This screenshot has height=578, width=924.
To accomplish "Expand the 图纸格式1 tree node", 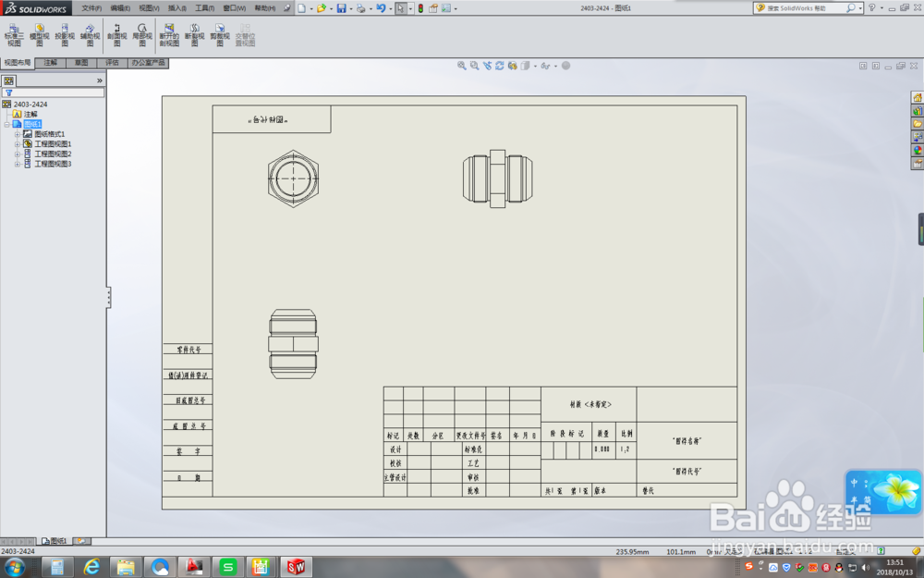I will tap(17, 134).
